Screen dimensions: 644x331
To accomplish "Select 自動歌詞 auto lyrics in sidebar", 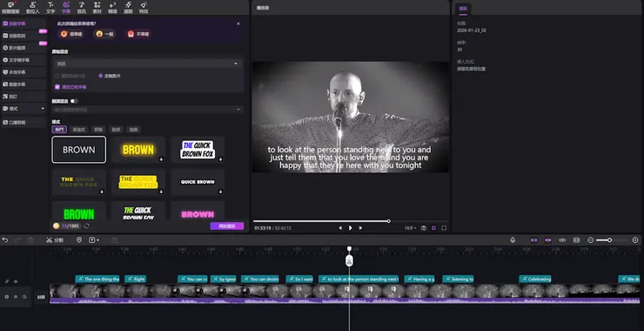I will coord(23,36).
